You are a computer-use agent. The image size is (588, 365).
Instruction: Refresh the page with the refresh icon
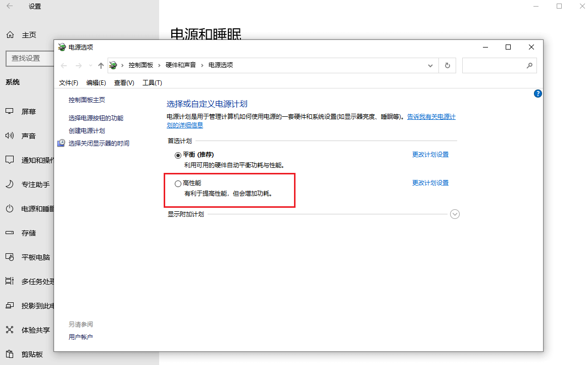(x=448, y=65)
